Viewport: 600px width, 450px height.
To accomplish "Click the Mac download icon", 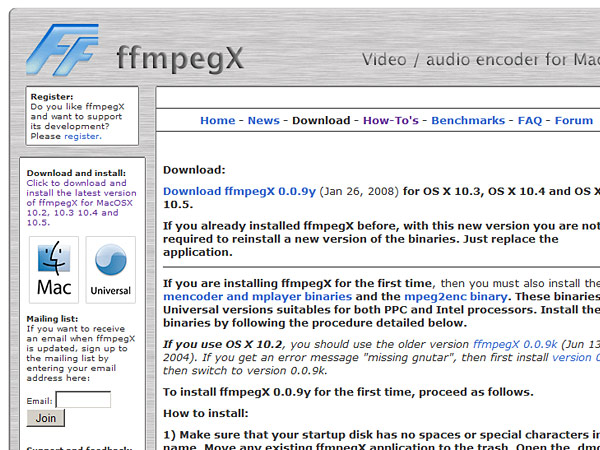I will point(54,270).
